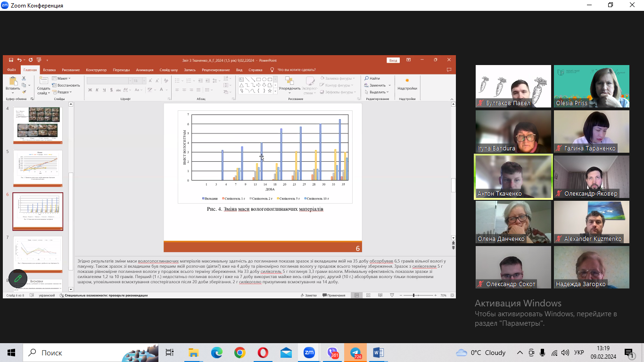The image size is (644, 362).
Task: Adjust the zoom slider in status bar
Action: (413, 296)
